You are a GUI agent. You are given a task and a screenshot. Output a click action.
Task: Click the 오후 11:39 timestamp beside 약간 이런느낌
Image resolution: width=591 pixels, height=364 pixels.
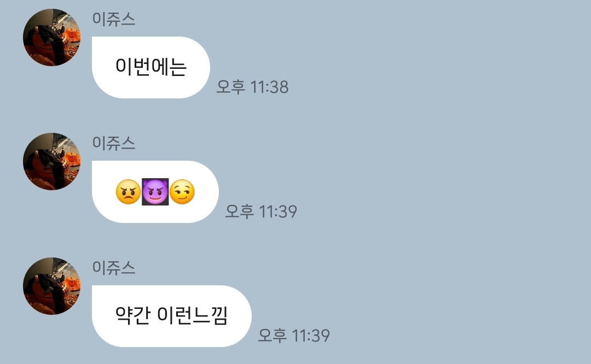coord(294,336)
